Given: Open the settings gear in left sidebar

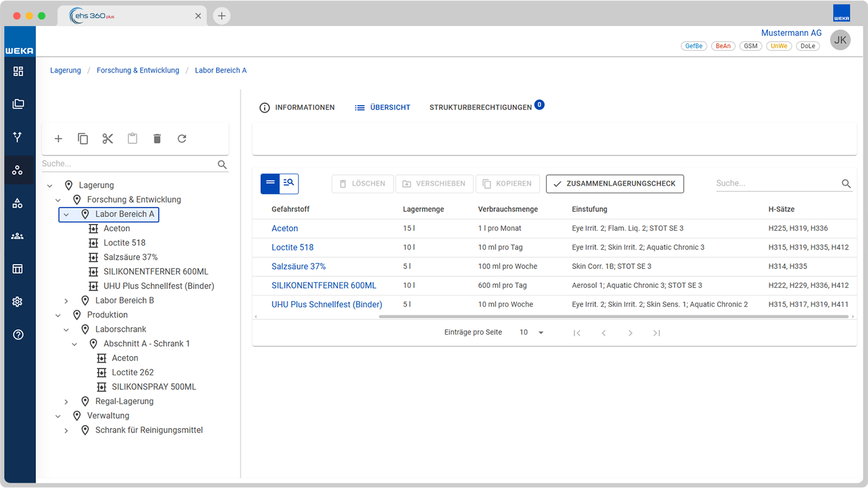Looking at the screenshot, I should [x=18, y=301].
